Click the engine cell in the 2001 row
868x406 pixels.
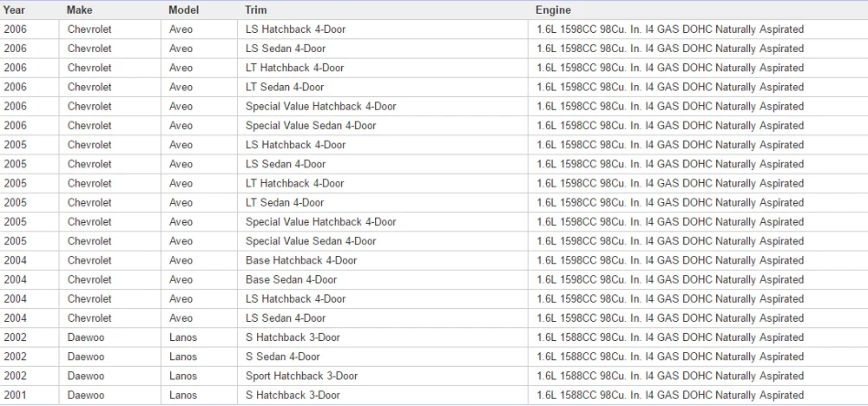(669, 396)
